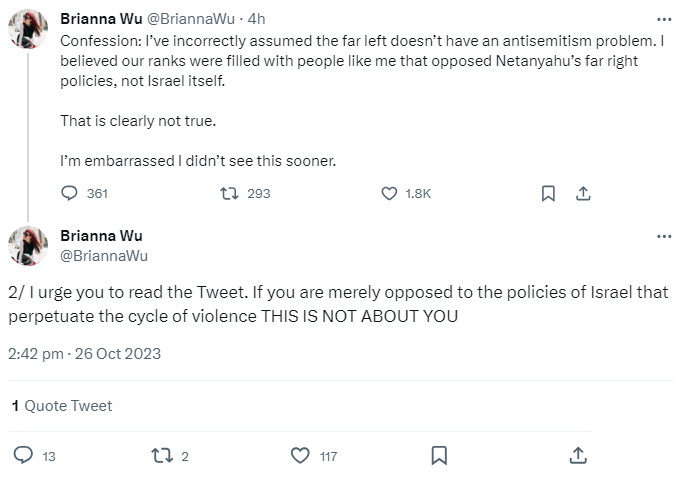Open the more options menu on second tweet
The image size is (682, 477).
[664, 236]
